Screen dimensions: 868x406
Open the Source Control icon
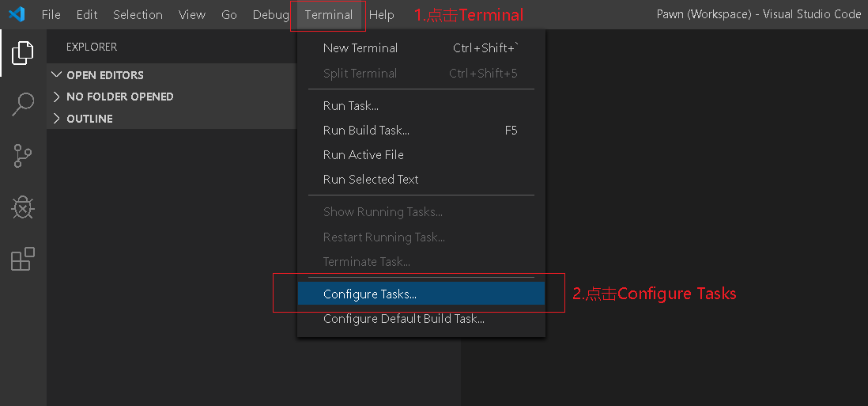tap(23, 156)
